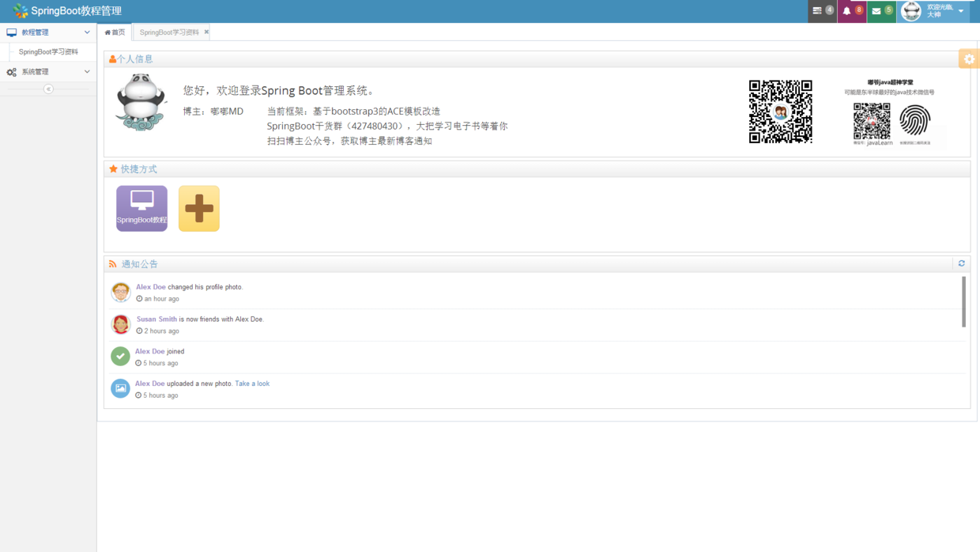Click the person icon beside 个人信息
Image resolution: width=980 pixels, height=552 pixels.
coord(113,59)
